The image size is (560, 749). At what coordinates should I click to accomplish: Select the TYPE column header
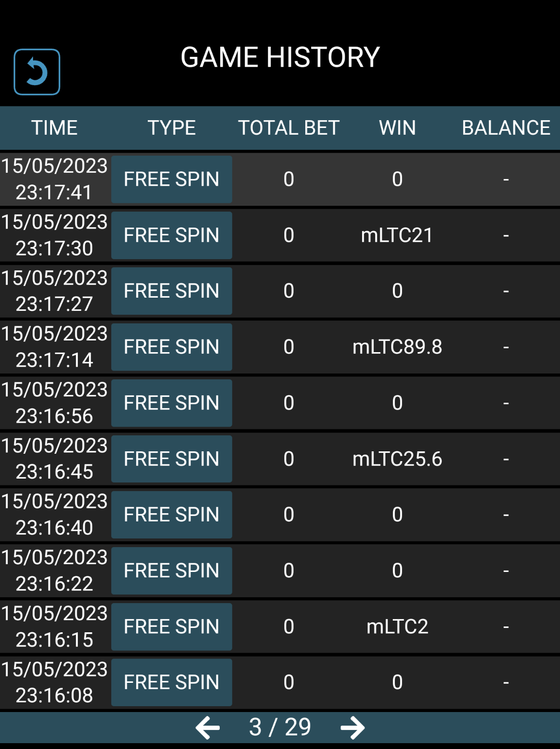pyautogui.click(x=172, y=128)
